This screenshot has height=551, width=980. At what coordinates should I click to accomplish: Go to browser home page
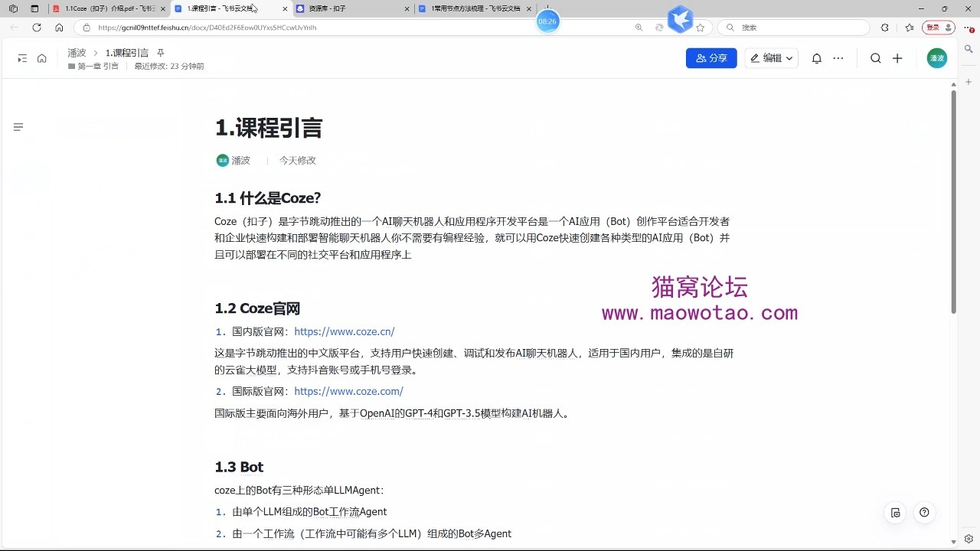coord(59,28)
